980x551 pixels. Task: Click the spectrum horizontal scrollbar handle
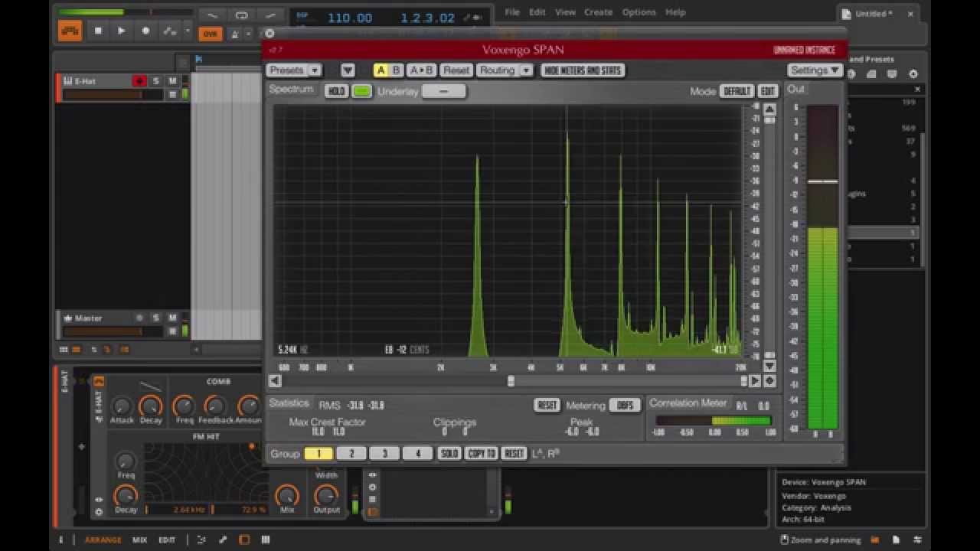511,381
